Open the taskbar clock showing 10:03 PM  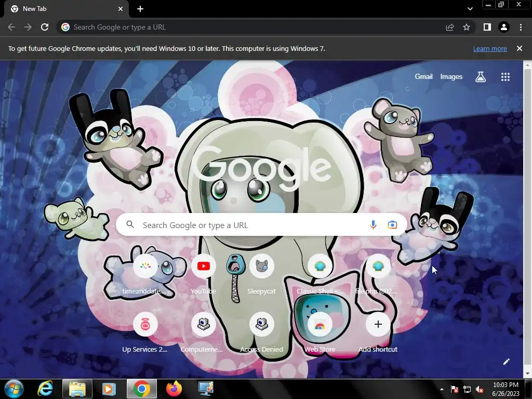pyautogui.click(x=506, y=389)
